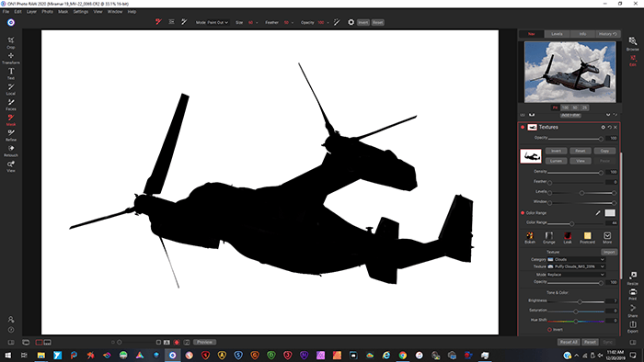Select the Transform tool
This screenshot has height=362, width=644.
click(11, 58)
